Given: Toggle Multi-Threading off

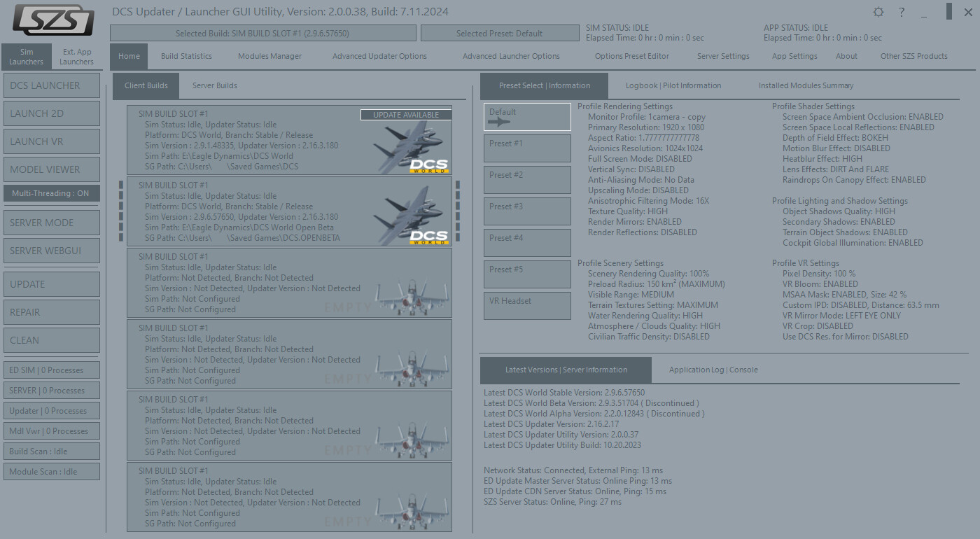Looking at the screenshot, I should [x=51, y=193].
